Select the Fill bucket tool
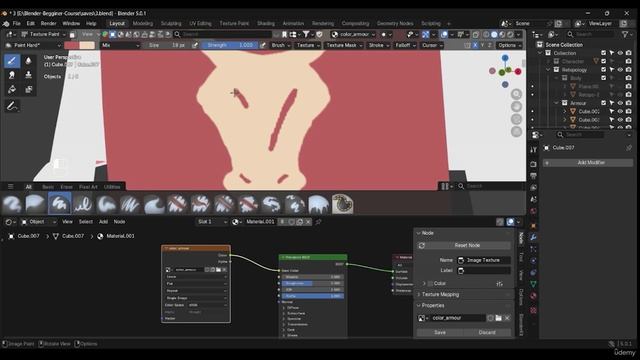640x360 pixels. point(12,89)
